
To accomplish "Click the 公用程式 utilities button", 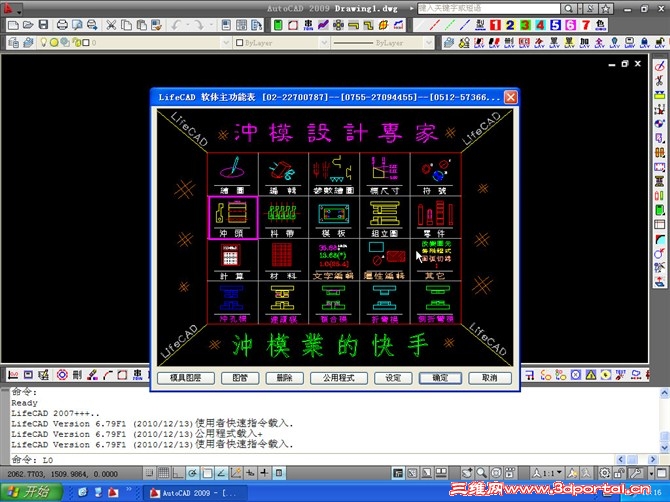I will pyautogui.click(x=338, y=378).
